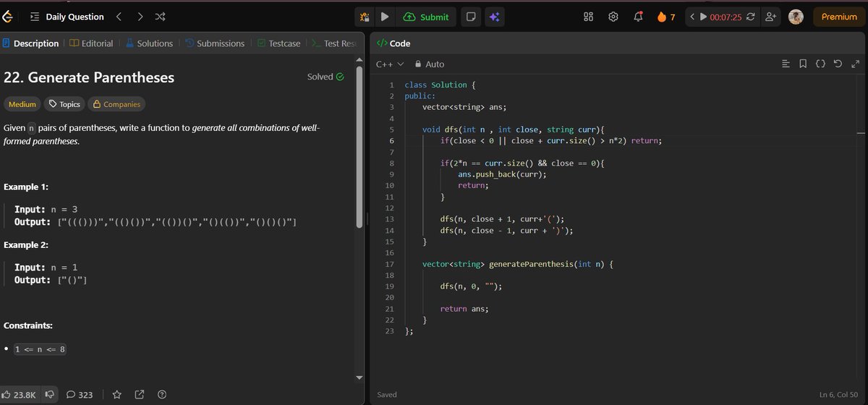
Task: Click the problem title 22. Generate Parentheses
Action: [x=89, y=77]
